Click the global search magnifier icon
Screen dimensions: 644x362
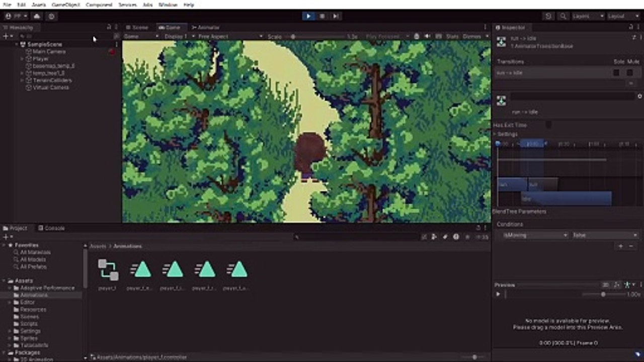click(563, 16)
